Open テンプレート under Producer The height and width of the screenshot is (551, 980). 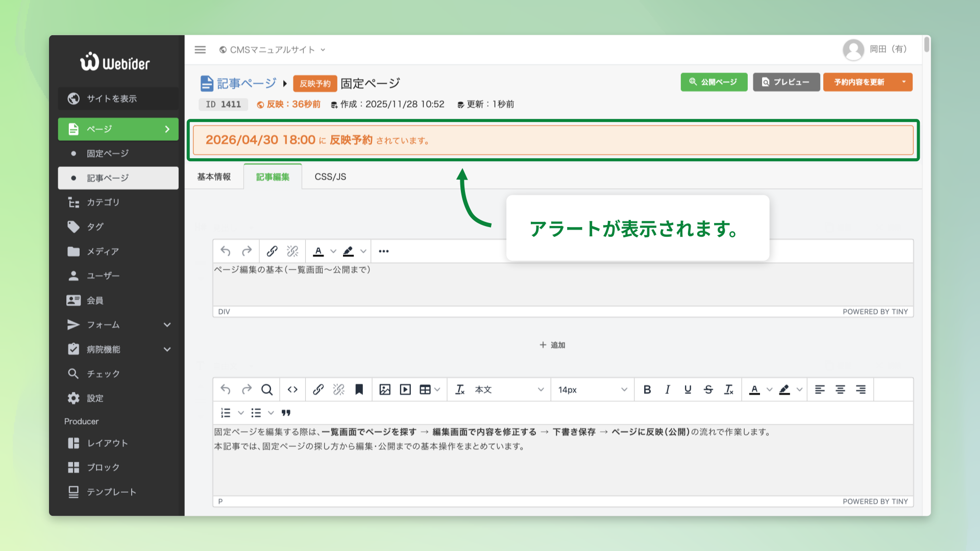point(118,492)
